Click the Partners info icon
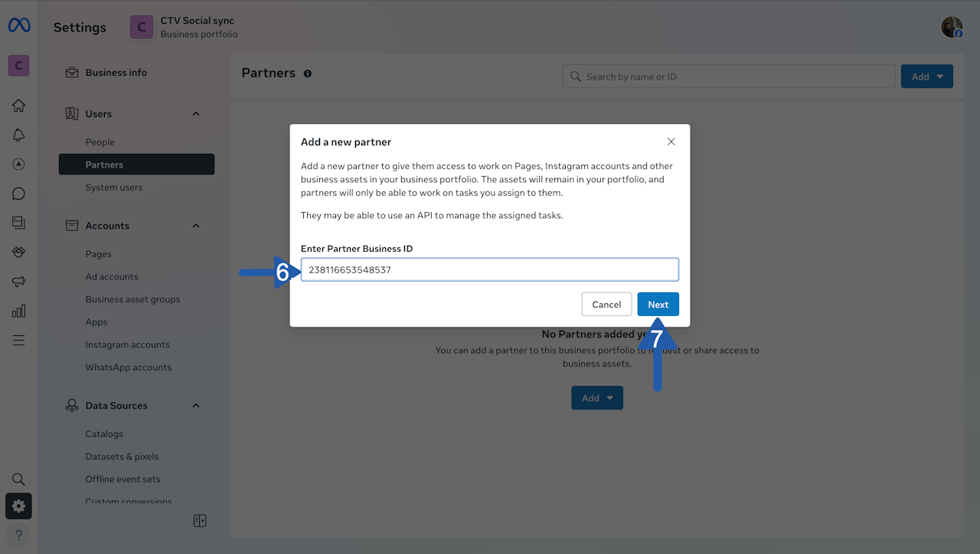This screenshot has width=980, height=554. (x=308, y=73)
